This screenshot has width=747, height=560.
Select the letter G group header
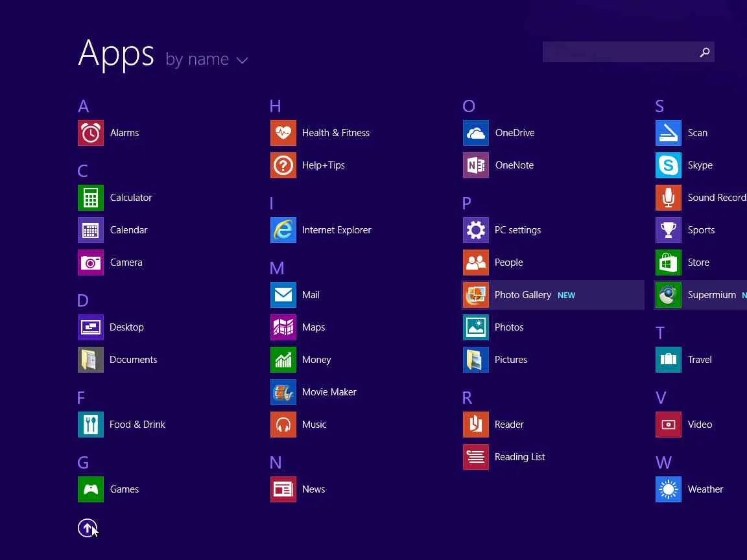point(83,462)
